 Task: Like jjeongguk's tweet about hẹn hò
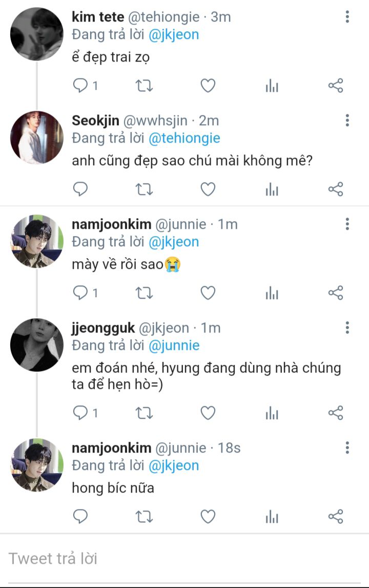208,413
